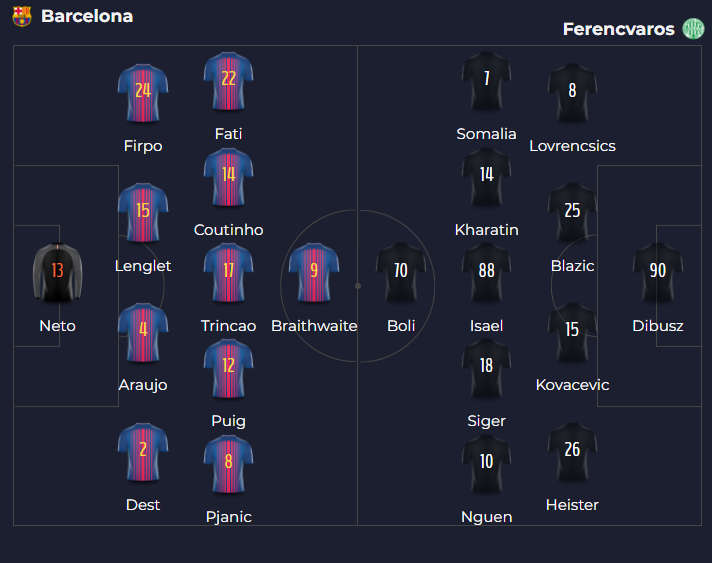Screen dimensions: 712x563
Task: Open the Ferencvaros team name link
Action: (x=618, y=29)
